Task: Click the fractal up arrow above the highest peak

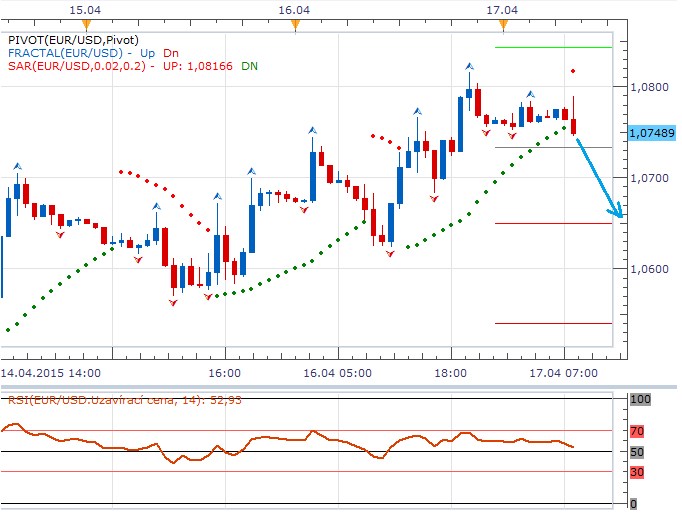Action: point(468,66)
